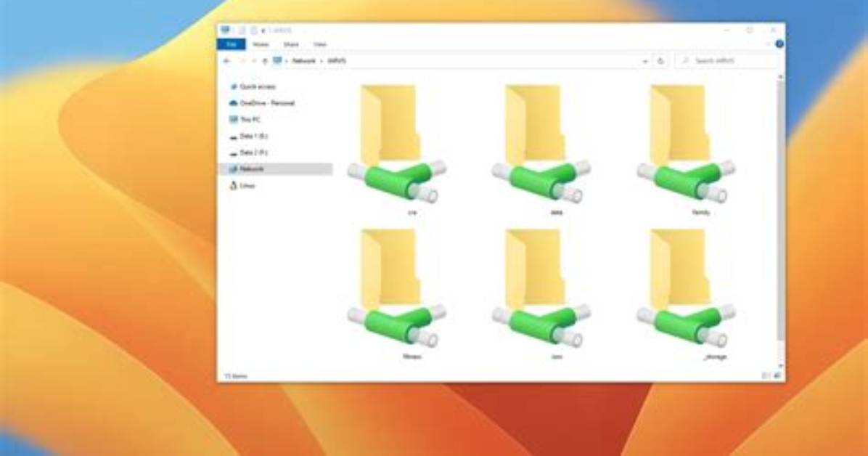The width and height of the screenshot is (868, 456).
Task: Click the vertical scrollbar thumb
Action: [780, 211]
